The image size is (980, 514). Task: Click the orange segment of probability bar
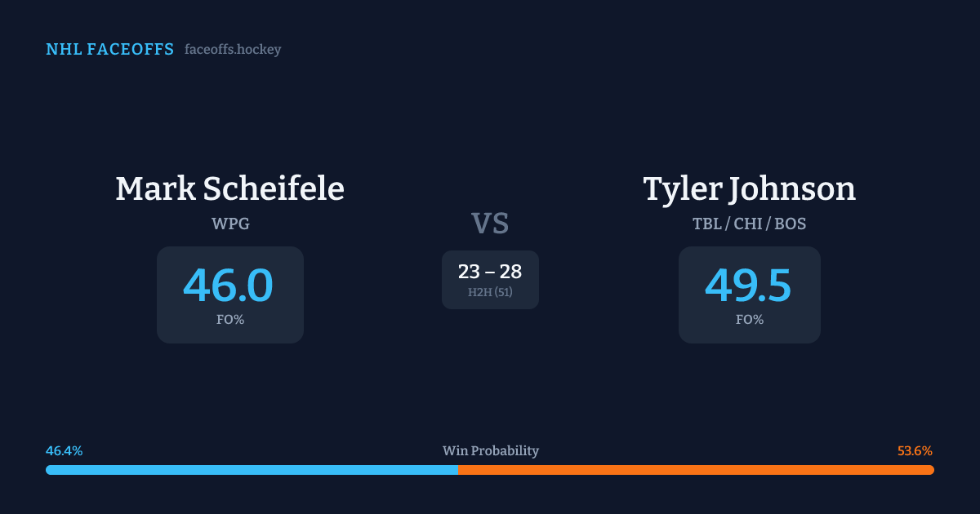click(x=696, y=470)
